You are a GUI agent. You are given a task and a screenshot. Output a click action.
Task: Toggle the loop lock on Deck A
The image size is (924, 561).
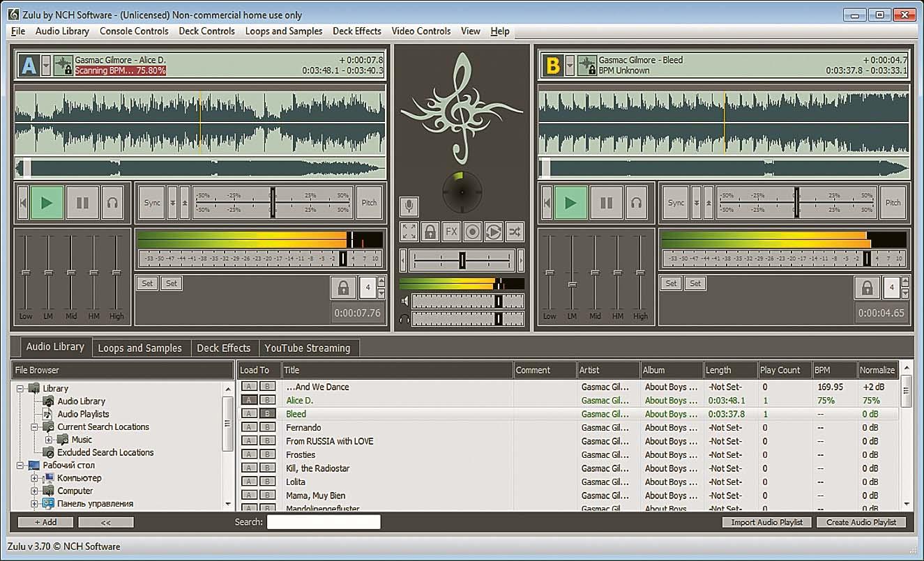pos(342,287)
